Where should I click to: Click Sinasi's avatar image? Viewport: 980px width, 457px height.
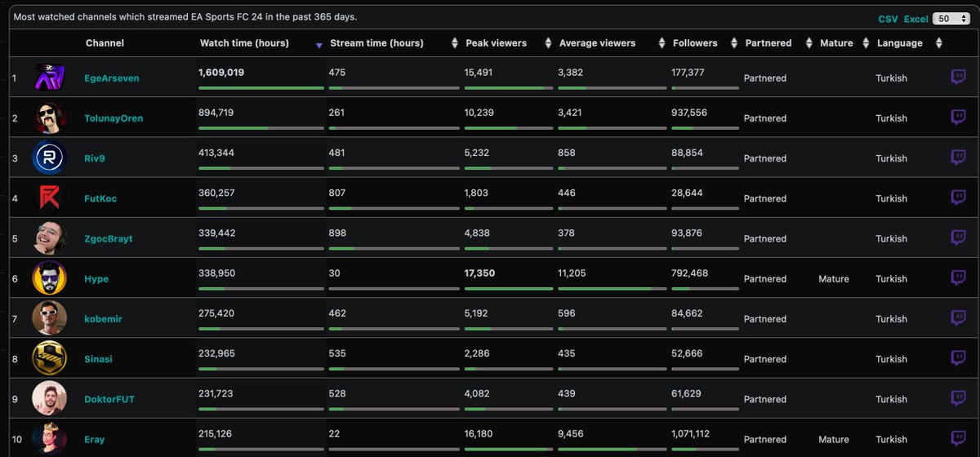[49, 358]
